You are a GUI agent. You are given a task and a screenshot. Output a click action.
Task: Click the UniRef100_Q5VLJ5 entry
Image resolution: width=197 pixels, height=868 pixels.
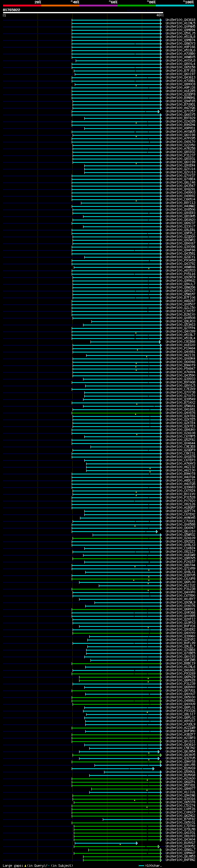tap(180, 33)
